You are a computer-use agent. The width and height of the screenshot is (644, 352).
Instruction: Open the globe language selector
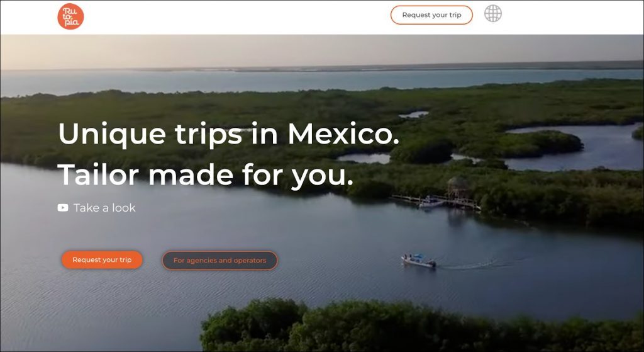[492, 14]
